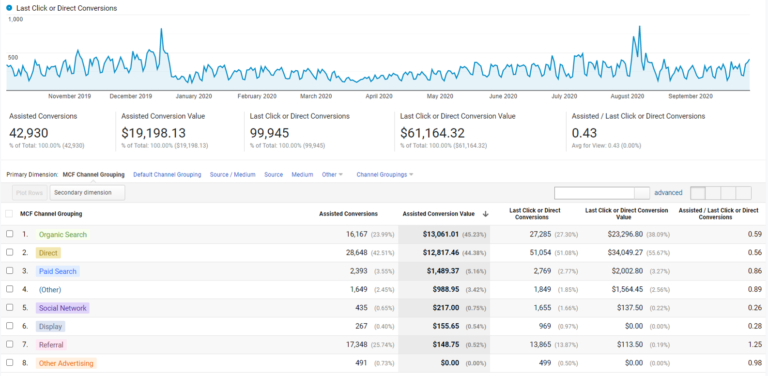The width and height of the screenshot is (768, 376).
Task: Check the Referral row checkbox
Action: coord(9,344)
